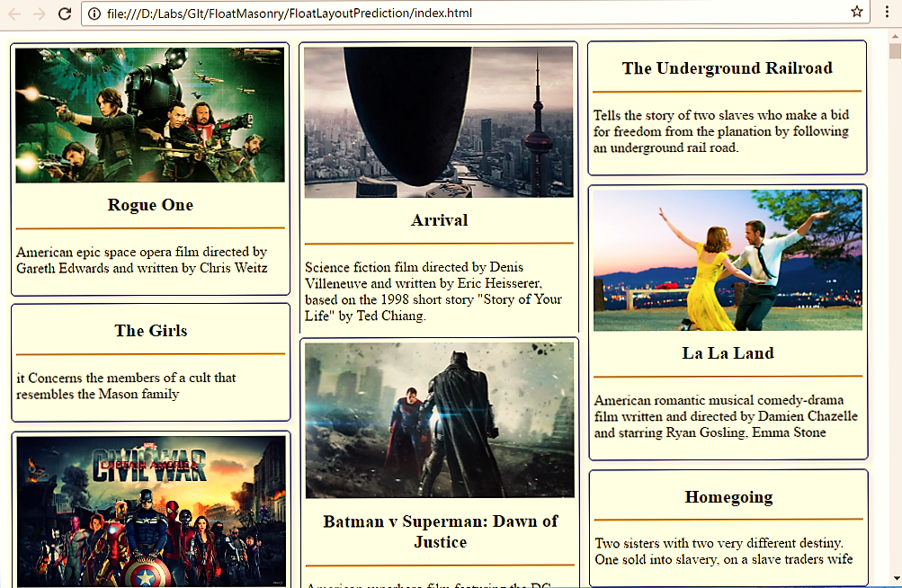Reload the page with the refresh icon
The height and width of the screenshot is (588, 902).
[x=63, y=13]
